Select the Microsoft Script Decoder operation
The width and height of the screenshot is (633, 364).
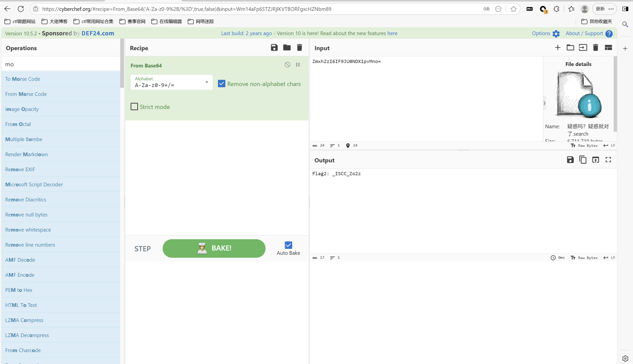coord(61,184)
